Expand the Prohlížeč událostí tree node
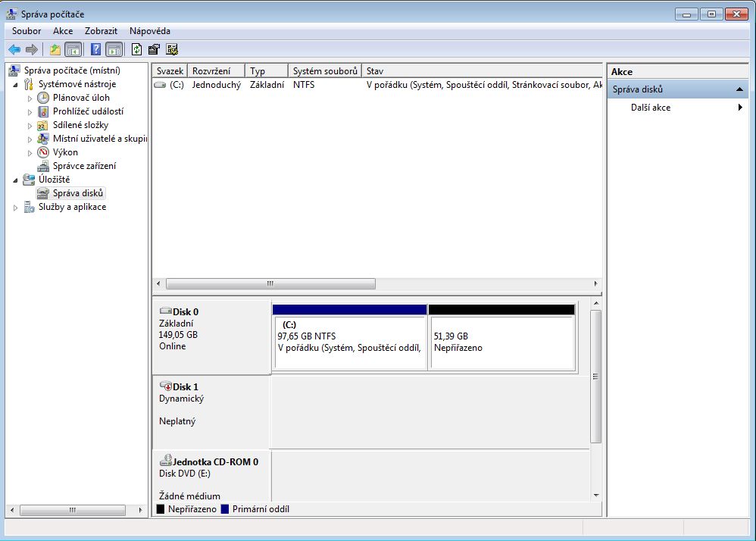 30,112
